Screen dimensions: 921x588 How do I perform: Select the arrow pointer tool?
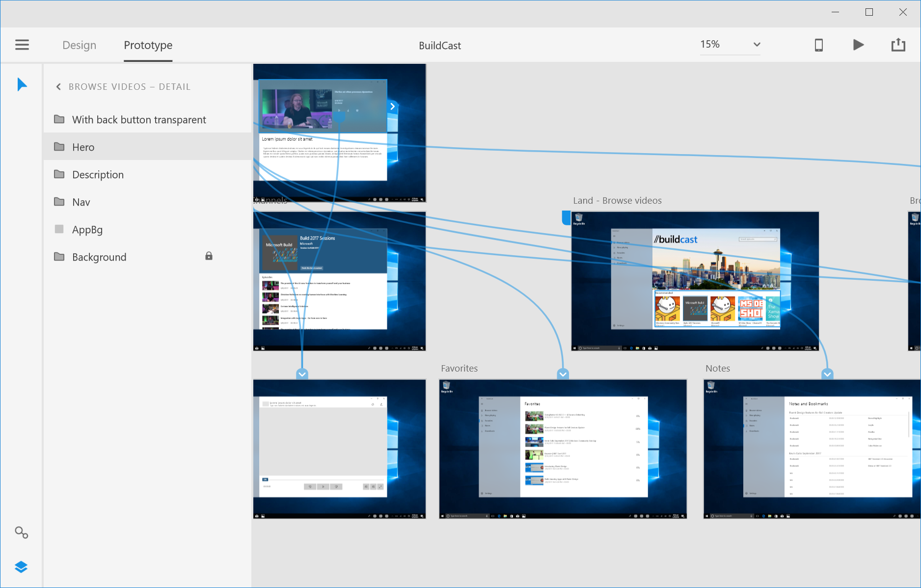[22, 84]
